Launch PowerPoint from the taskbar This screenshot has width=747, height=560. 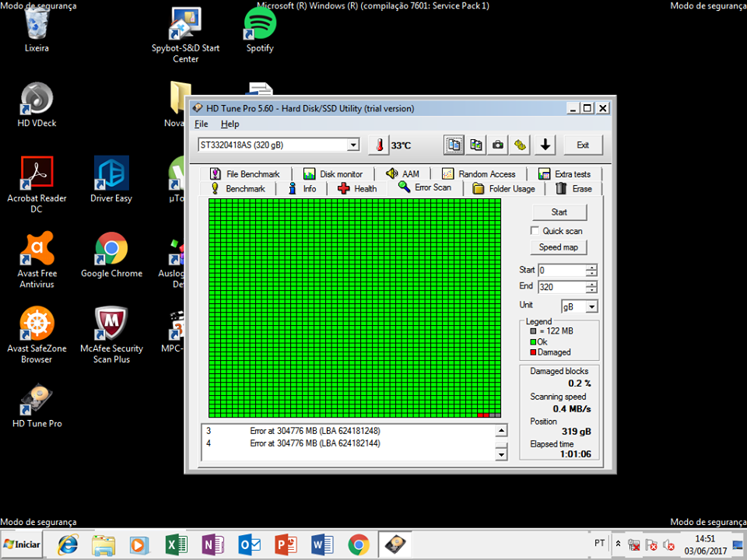(286, 544)
